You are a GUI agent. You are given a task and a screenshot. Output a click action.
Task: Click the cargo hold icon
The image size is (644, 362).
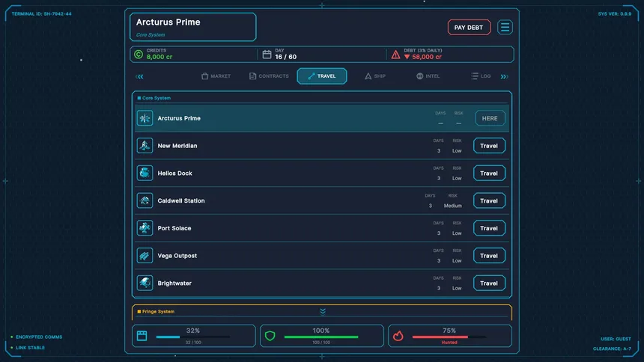pos(142,336)
